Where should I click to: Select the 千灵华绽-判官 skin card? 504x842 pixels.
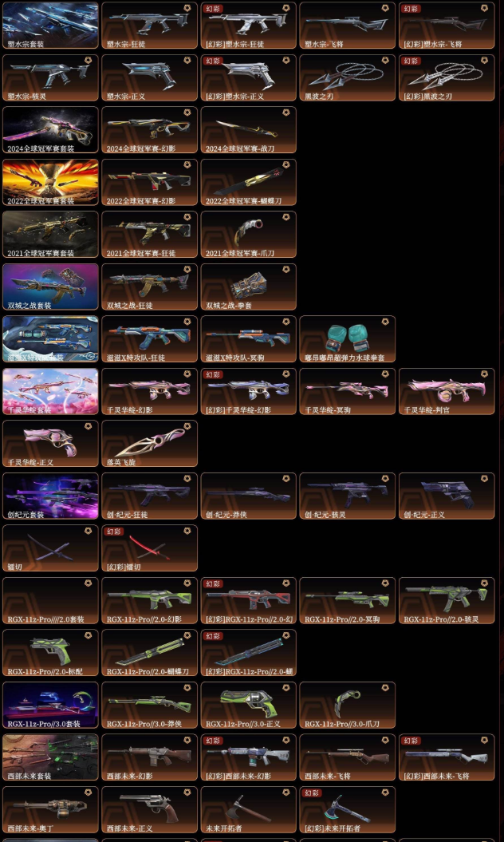tap(447, 391)
